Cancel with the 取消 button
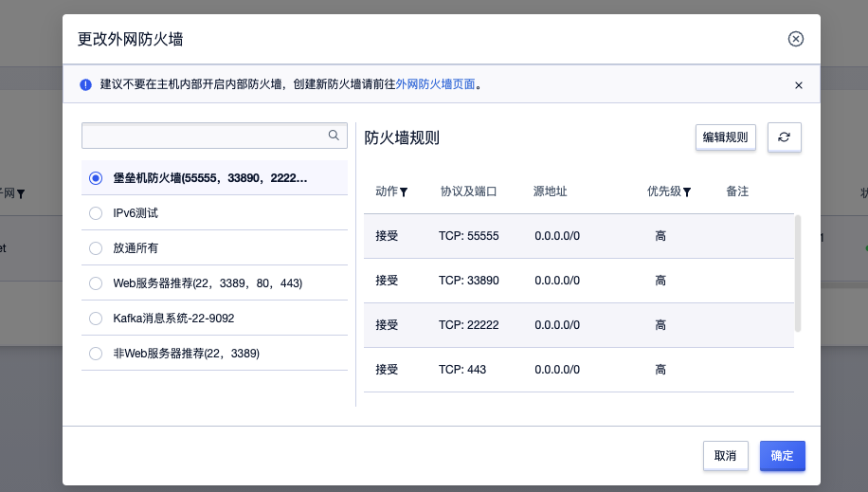The image size is (868, 492). [725, 456]
